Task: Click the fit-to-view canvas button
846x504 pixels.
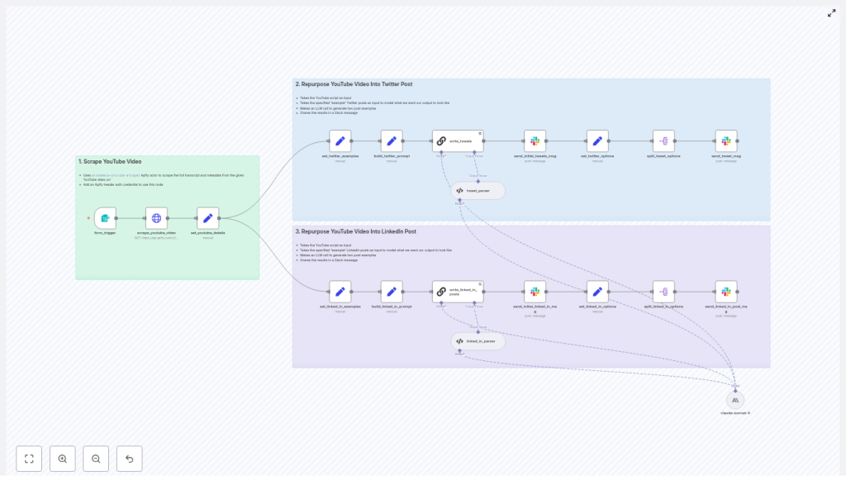Action: pyautogui.click(x=29, y=459)
